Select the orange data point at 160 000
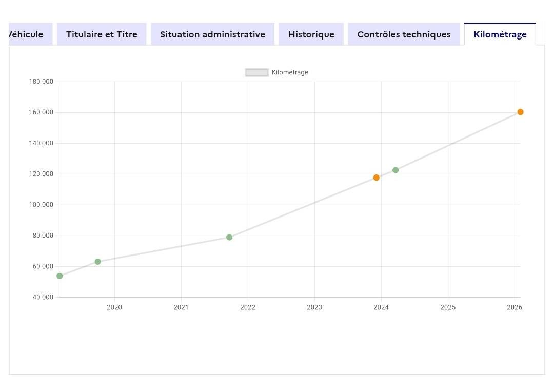This screenshot has width=554, height=392. [x=521, y=112]
